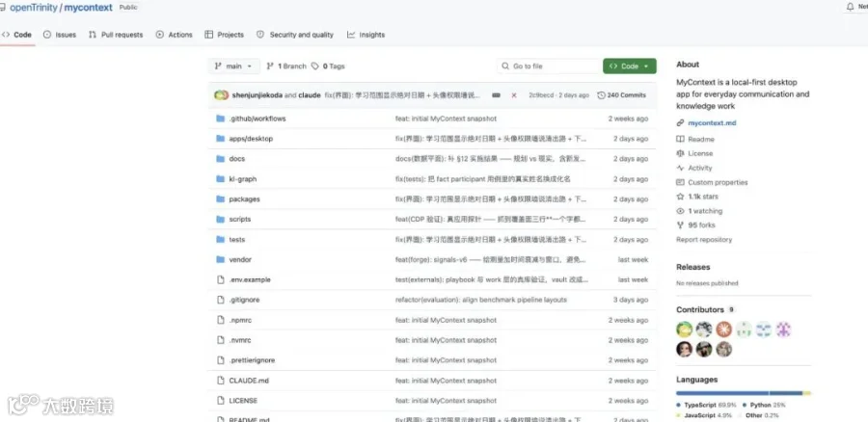Click the folder icon beside docs

(220, 159)
